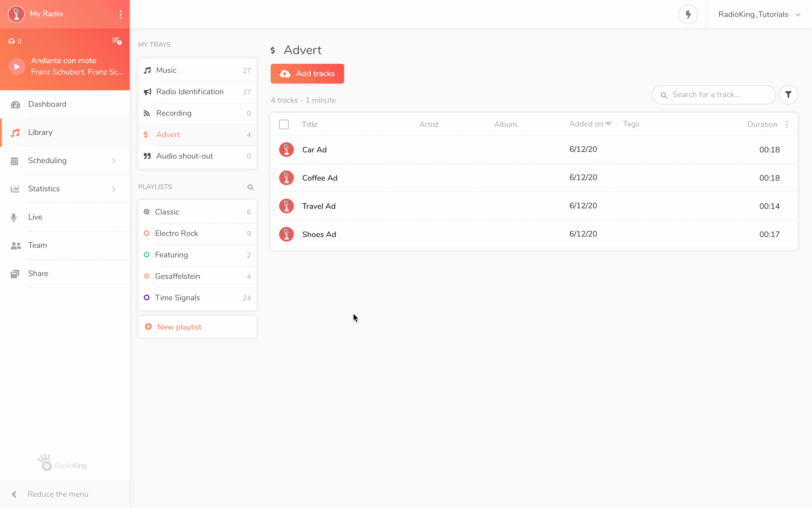Select the Coffee Ad track title
Viewport: 812px width, 508px height.
click(x=320, y=178)
